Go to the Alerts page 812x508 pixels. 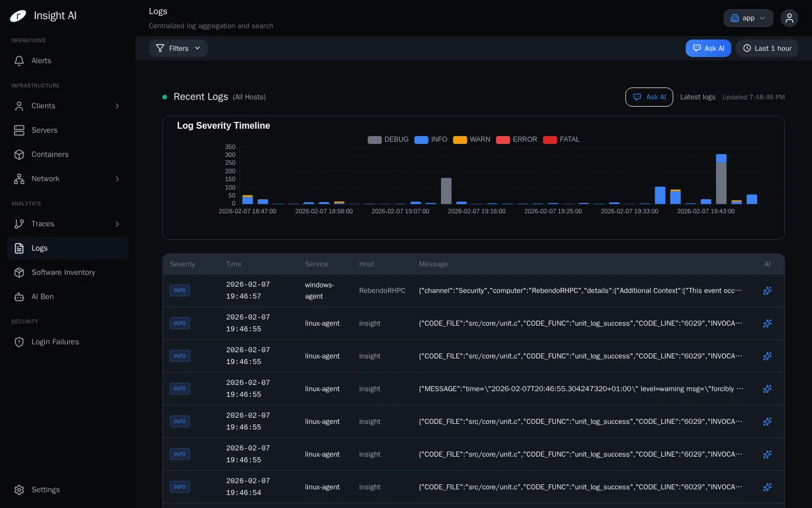click(x=68, y=61)
